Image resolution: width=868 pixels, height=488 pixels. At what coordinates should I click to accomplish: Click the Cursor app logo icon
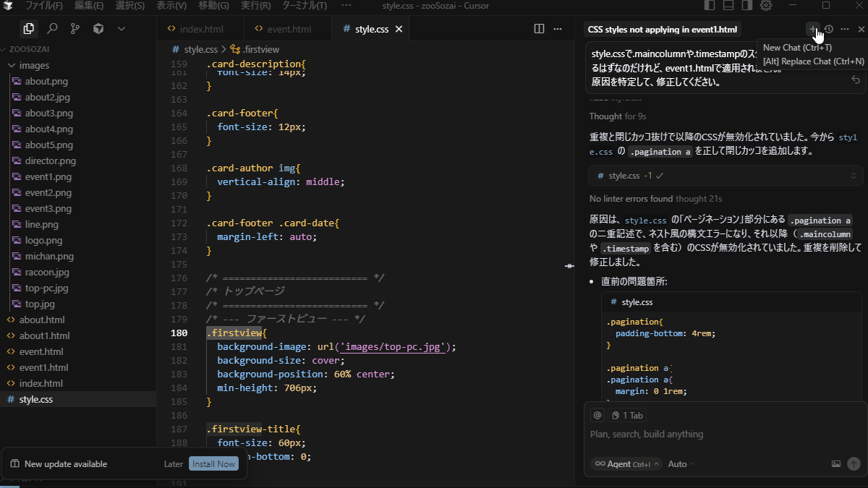point(8,6)
